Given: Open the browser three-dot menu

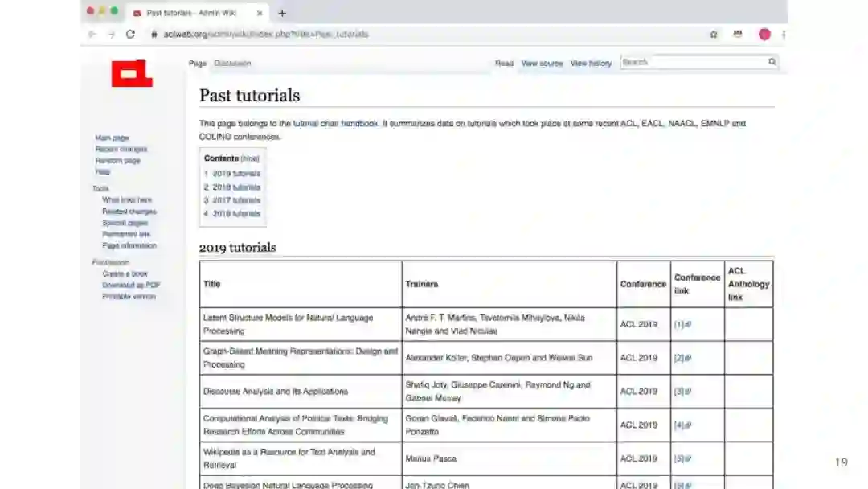Looking at the screenshot, I should tap(784, 34).
